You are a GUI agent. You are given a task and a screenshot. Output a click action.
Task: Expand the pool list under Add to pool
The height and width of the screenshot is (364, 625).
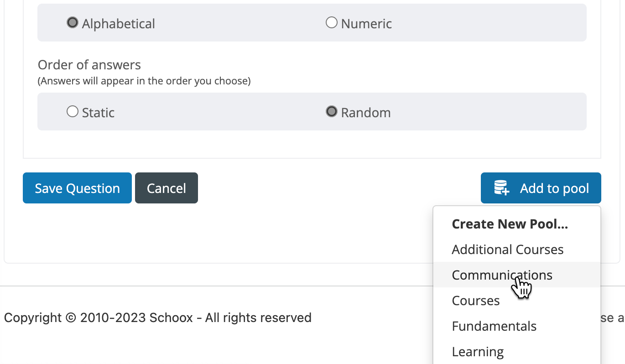pos(541,187)
